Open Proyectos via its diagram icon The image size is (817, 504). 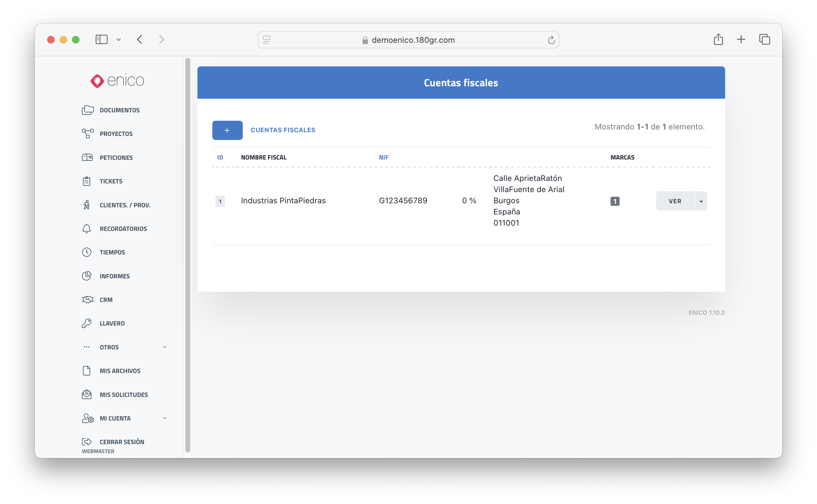87,134
